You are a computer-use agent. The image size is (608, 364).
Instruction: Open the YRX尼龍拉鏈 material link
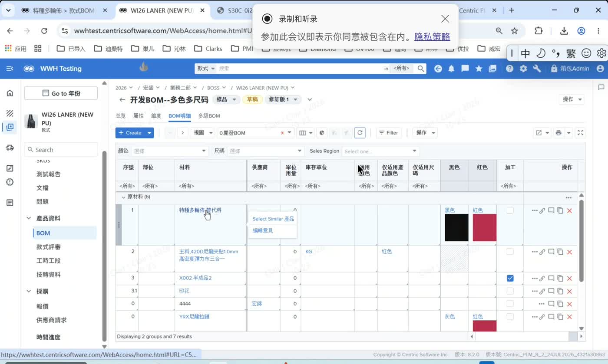tap(194, 317)
